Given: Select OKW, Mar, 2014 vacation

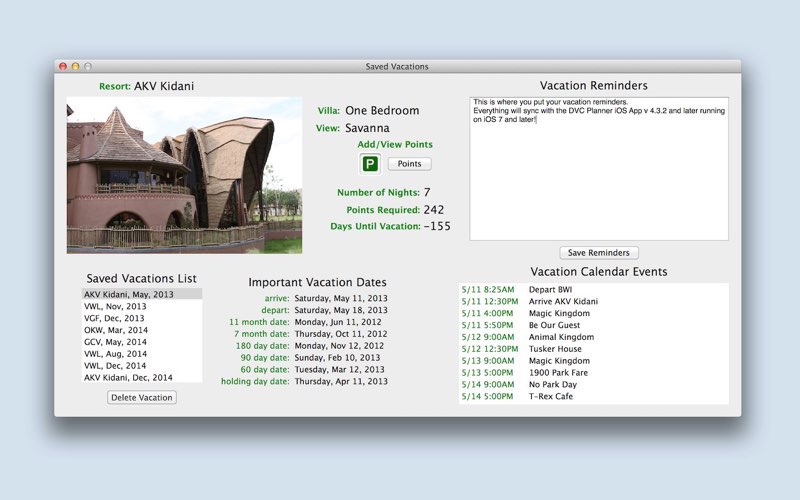Looking at the screenshot, I should pyautogui.click(x=142, y=330).
